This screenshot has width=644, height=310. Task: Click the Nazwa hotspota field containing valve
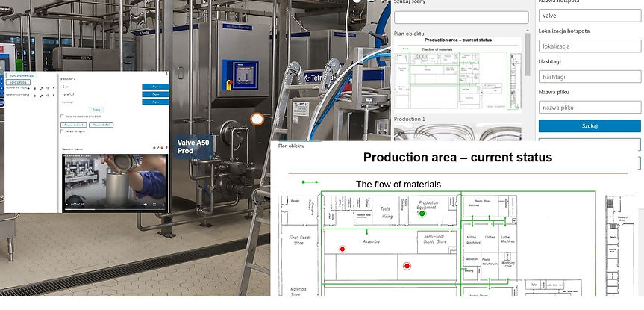(590, 16)
